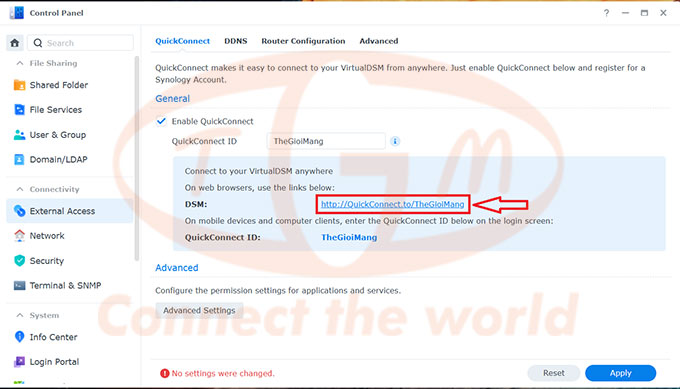Image resolution: width=680 pixels, height=389 pixels.
Task: Click the Security shield icon
Action: click(x=20, y=261)
